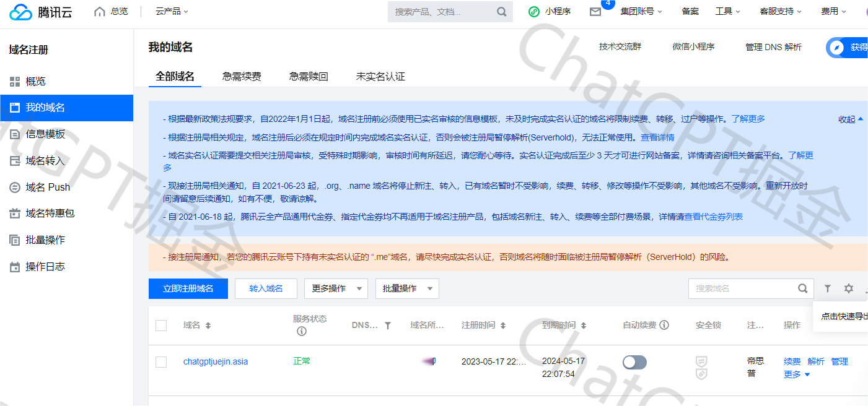Open the 急需赎回 tab

point(309,77)
